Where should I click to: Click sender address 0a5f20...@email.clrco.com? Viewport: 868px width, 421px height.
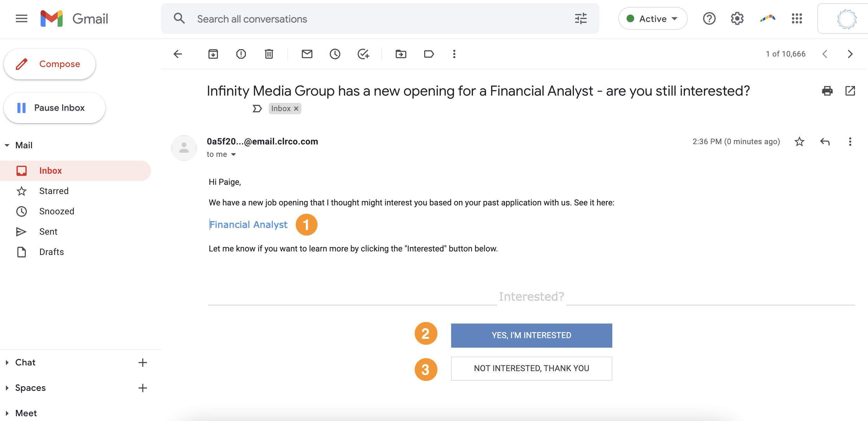point(262,141)
